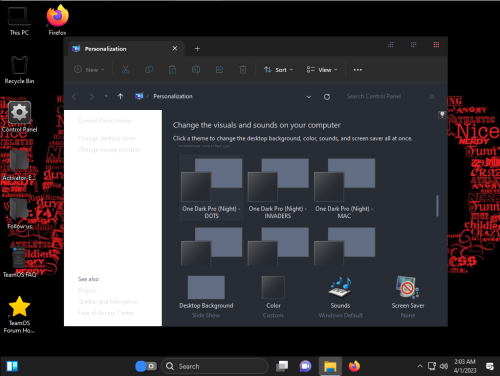Viewport: 500px width, 376px height.
Task: Open the View dropdown
Action: click(x=322, y=70)
